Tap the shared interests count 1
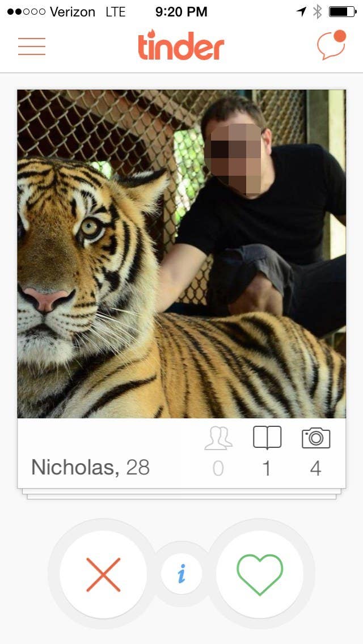Image resolution: width=363 pixels, height=644 pixels. (x=267, y=468)
